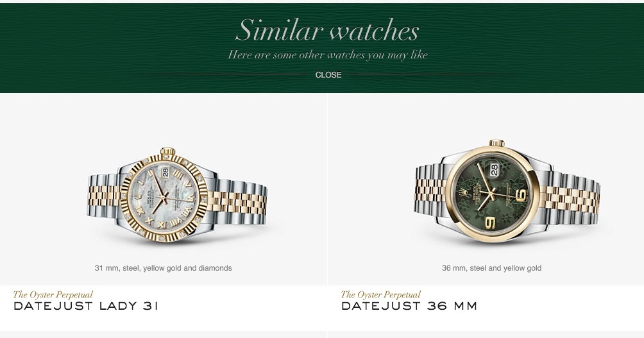Click the Similar watches heading
Viewport: 644px width, 338px height.
coord(327,30)
